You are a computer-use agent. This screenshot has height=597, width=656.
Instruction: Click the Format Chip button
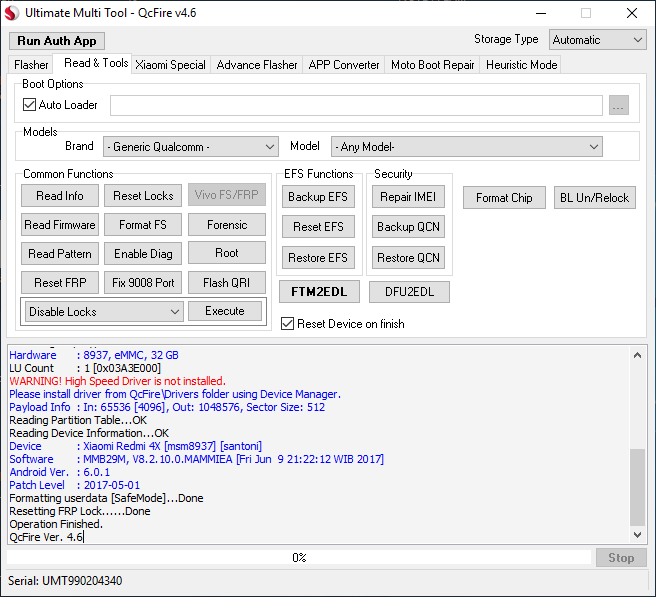[x=504, y=197]
